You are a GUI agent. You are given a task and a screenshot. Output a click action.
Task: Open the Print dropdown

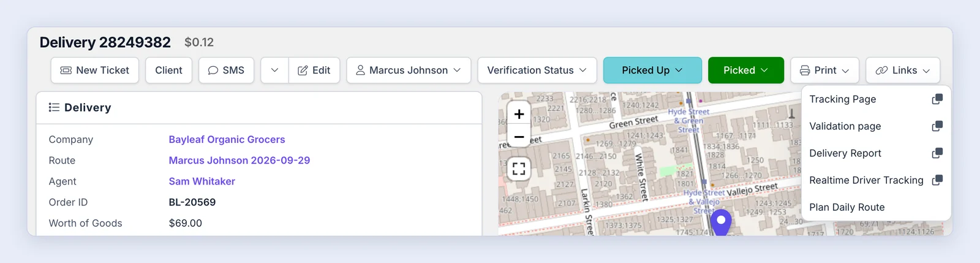824,71
